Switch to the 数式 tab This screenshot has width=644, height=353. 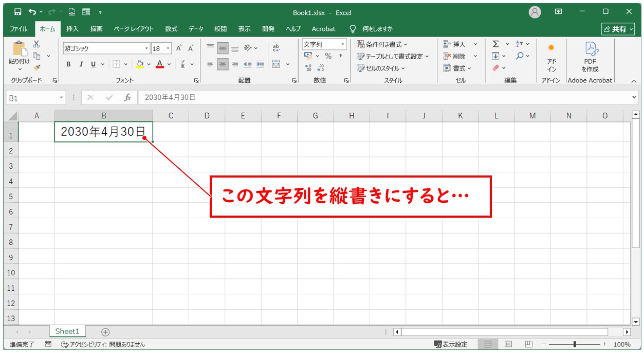[171, 29]
